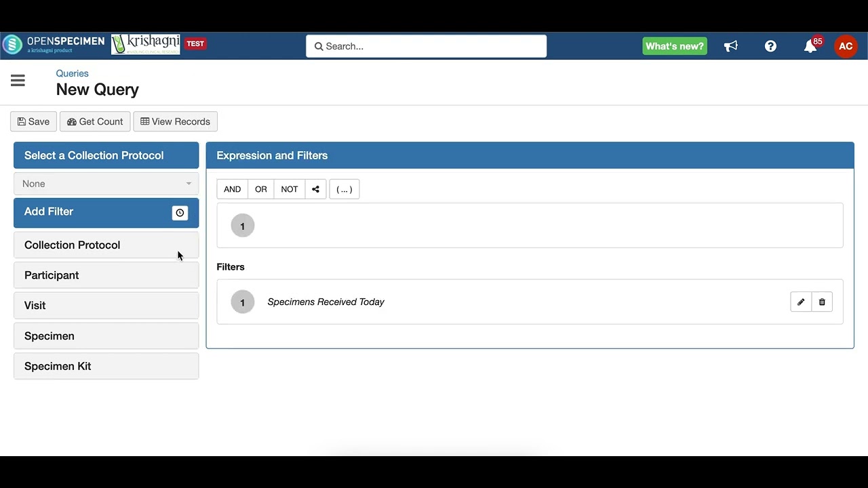
Task: Click the Krishagni logo image
Action: pos(146,44)
